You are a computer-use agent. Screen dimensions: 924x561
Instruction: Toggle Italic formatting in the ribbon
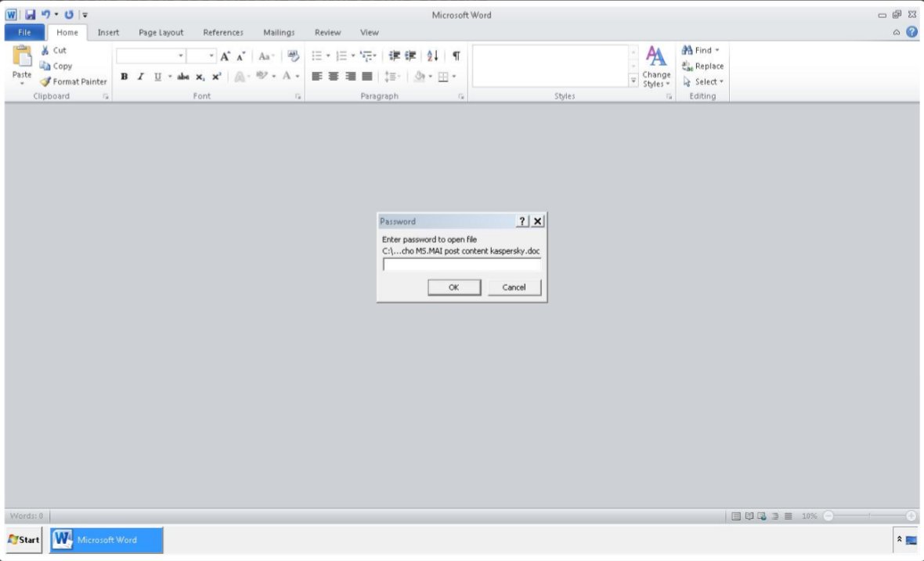point(141,77)
